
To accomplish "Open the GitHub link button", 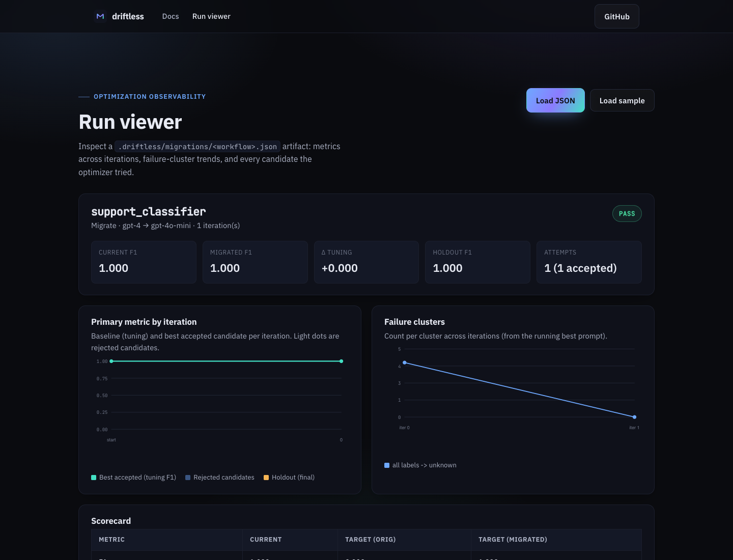I will click(x=617, y=16).
